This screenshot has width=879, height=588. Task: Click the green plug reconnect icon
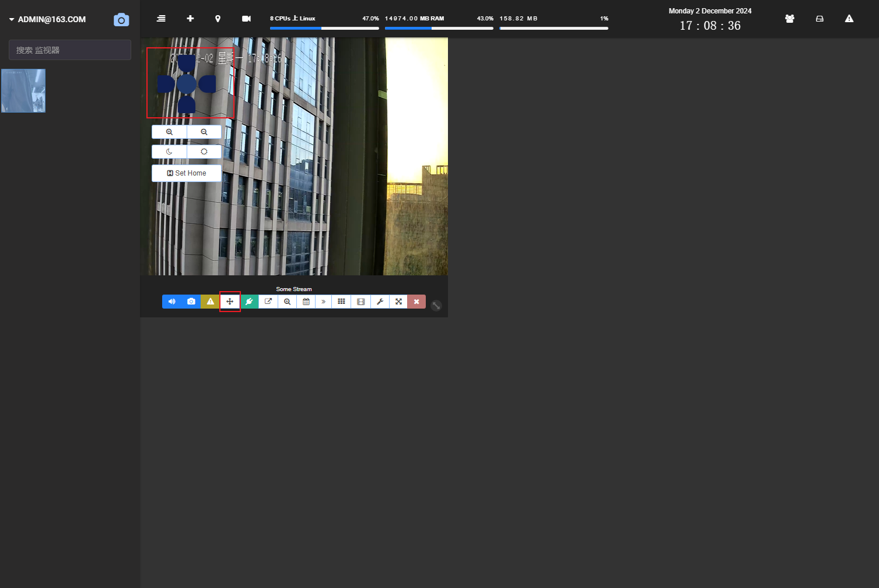[x=249, y=302]
